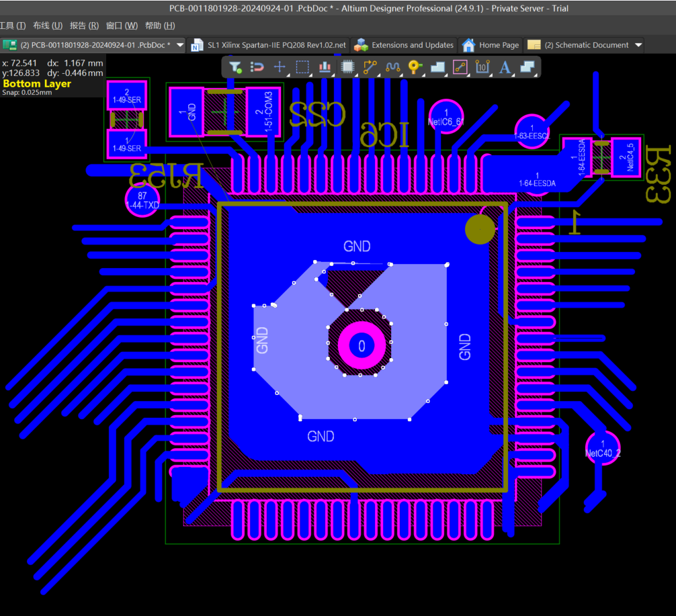
Task: Open the 帮助 (H) menu
Action: click(160, 26)
